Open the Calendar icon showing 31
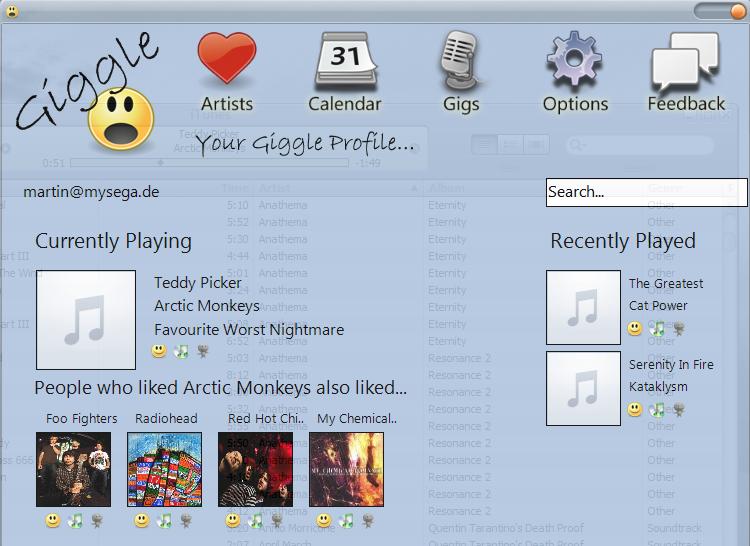 coord(345,61)
